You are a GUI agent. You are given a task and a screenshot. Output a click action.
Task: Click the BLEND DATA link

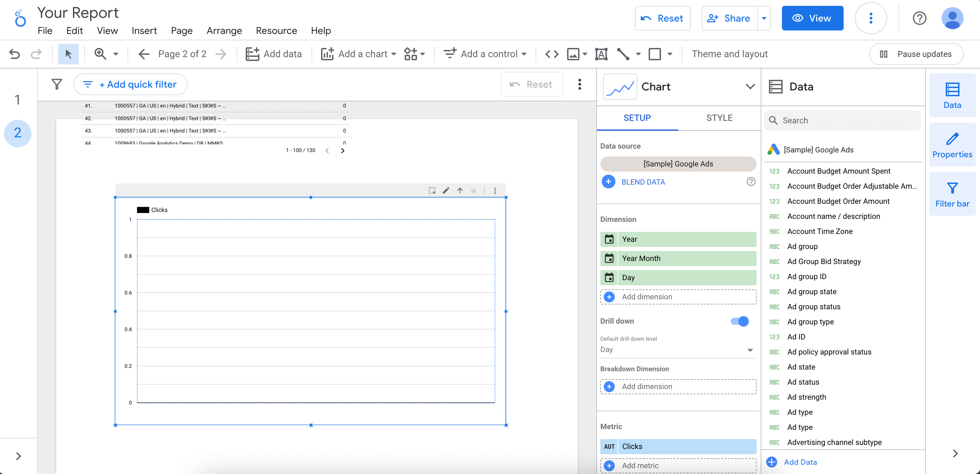tap(643, 182)
